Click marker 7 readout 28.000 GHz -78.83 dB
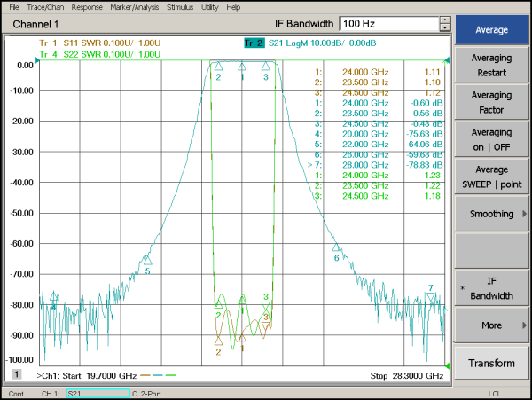532x400 pixels. [x=375, y=165]
